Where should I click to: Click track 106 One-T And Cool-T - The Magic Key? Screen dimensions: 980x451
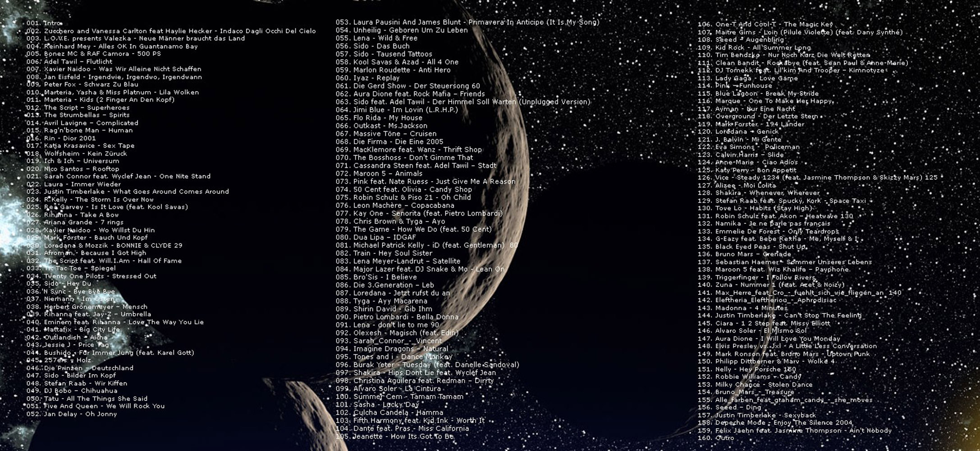(765, 24)
